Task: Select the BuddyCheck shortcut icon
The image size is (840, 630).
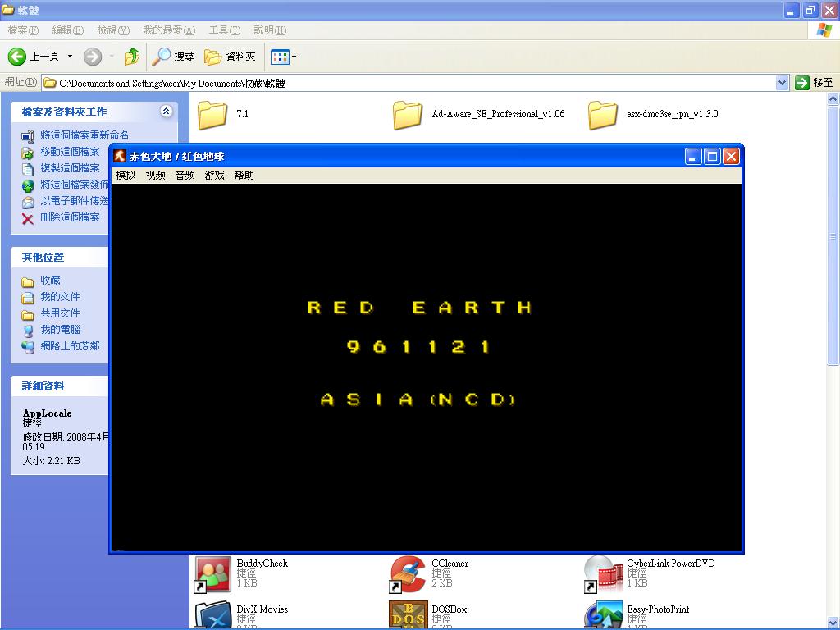Action: [x=213, y=573]
